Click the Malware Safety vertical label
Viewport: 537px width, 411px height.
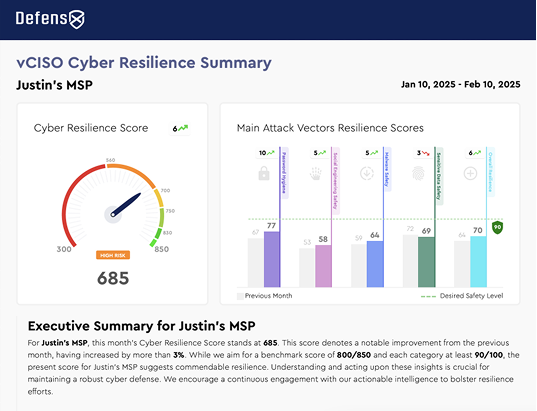coord(387,169)
